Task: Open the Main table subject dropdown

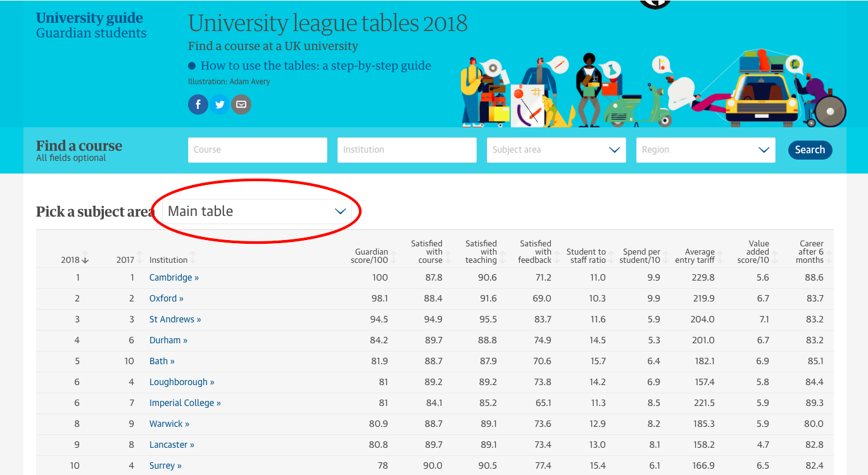Action: coord(256,212)
